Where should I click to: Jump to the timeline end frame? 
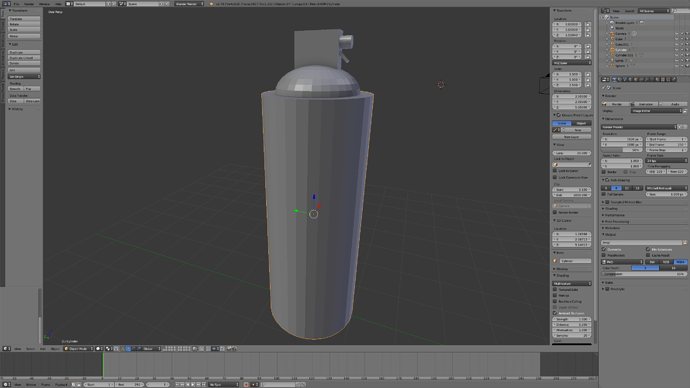(204, 384)
